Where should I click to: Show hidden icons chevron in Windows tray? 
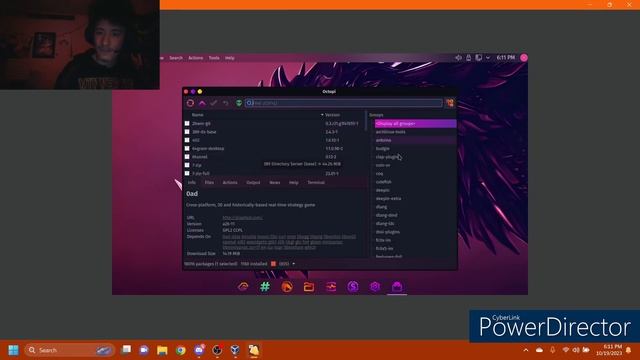pos(526,350)
